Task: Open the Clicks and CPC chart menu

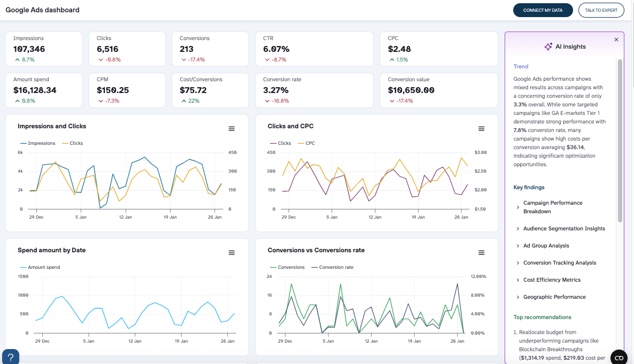Action: (x=481, y=128)
